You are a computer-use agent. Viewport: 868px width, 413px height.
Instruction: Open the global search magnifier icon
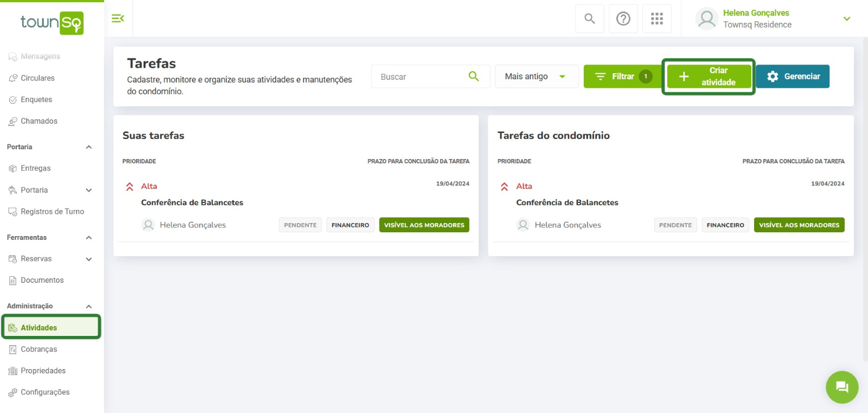(x=590, y=18)
